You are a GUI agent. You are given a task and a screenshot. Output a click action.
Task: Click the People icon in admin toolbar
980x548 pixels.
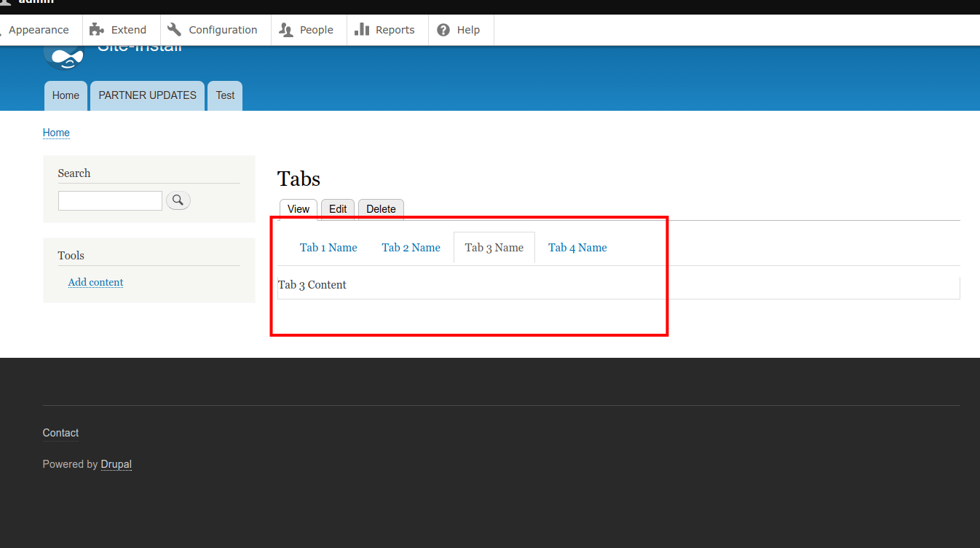pyautogui.click(x=285, y=29)
